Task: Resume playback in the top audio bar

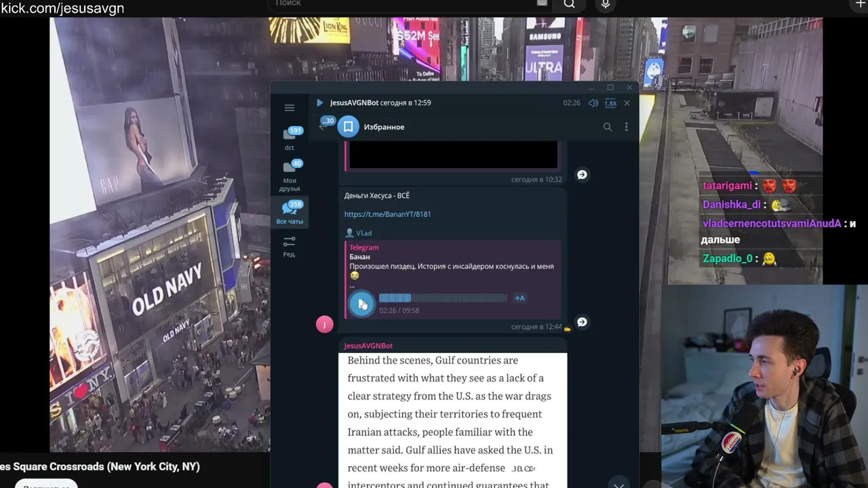Action: [x=319, y=103]
